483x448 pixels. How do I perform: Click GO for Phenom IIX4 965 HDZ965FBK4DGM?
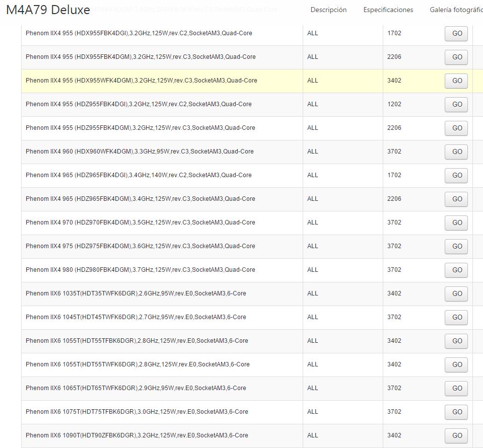(x=456, y=199)
